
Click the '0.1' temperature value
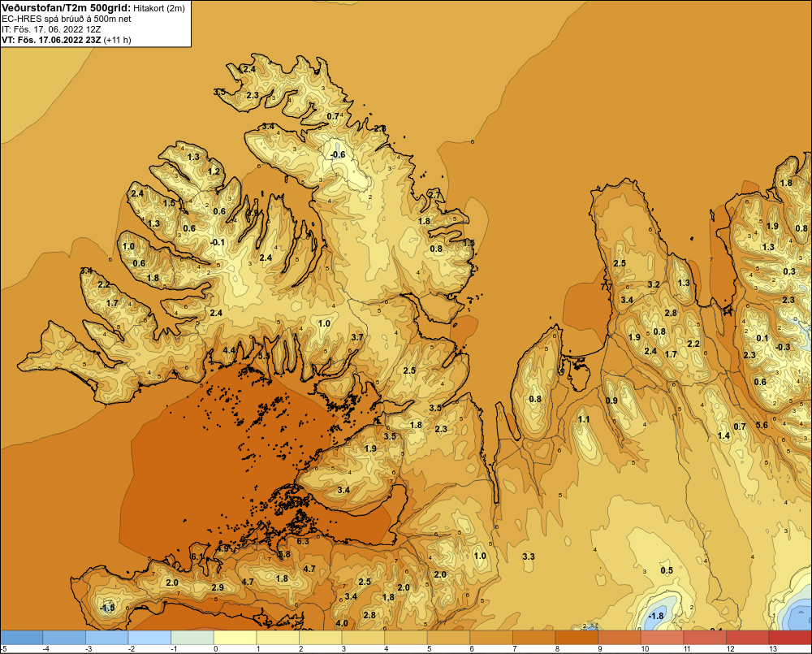coord(762,338)
